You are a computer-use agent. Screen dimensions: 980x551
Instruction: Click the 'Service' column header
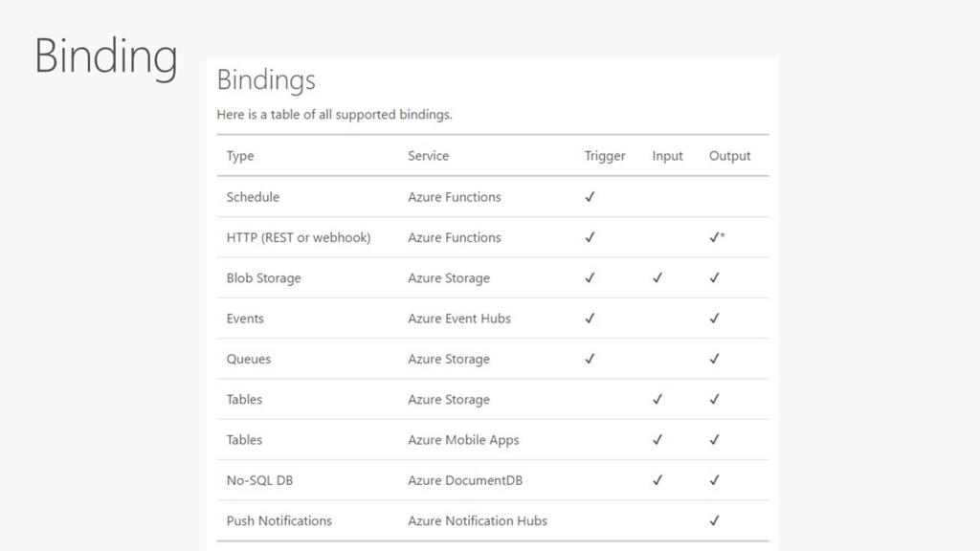pos(428,156)
